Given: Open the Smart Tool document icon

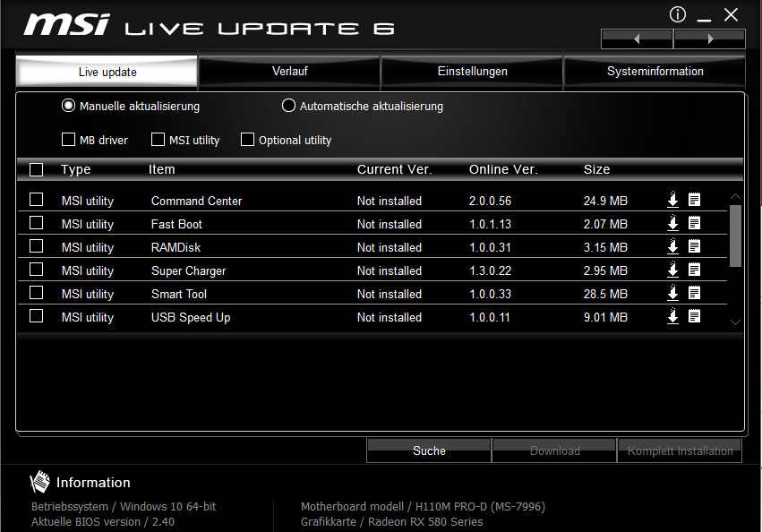Looking at the screenshot, I should (695, 293).
